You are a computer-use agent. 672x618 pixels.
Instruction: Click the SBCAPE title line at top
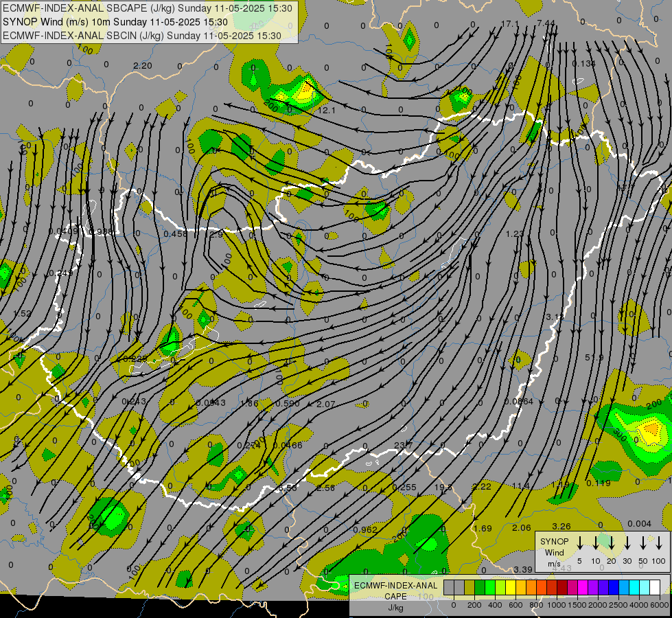[148, 8]
